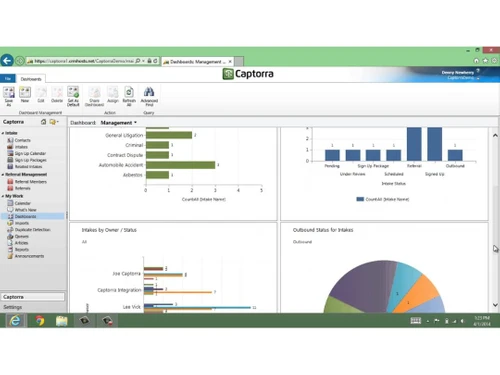Open Duplicate Detection in the sidebar
The width and height of the screenshot is (500, 375).
pos(32,230)
